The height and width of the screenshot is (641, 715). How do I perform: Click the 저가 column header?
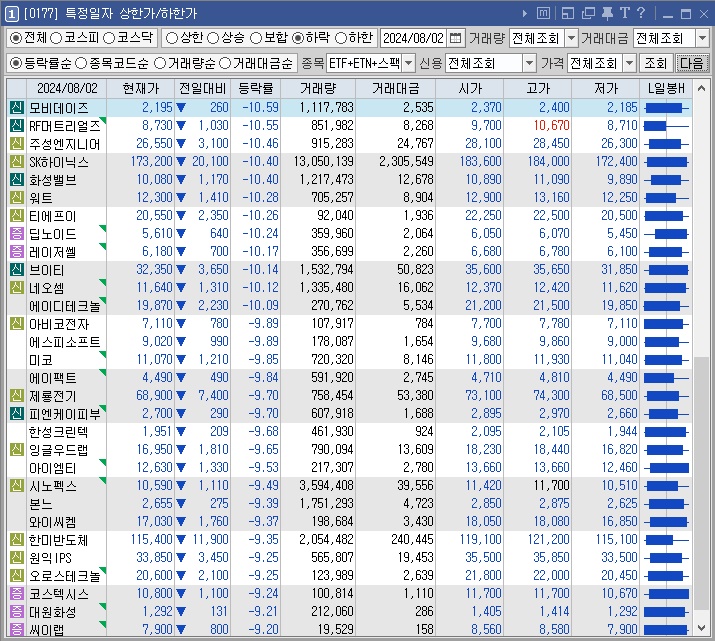(x=605, y=88)
